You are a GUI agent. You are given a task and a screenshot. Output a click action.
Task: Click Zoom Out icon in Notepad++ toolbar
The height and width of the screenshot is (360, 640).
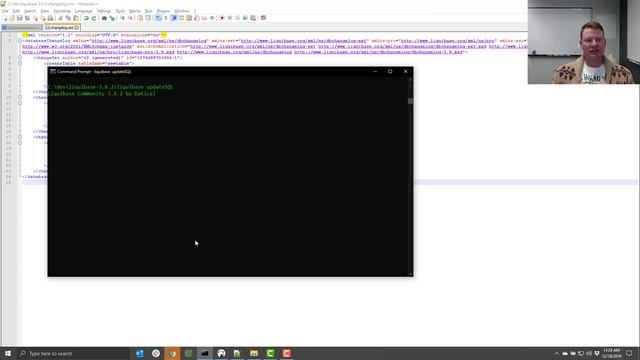[x=130, y=18]
